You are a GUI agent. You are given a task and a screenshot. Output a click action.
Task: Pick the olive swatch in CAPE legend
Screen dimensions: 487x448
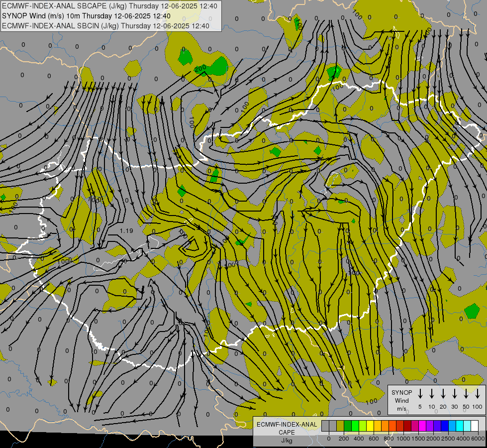(340, 426)
